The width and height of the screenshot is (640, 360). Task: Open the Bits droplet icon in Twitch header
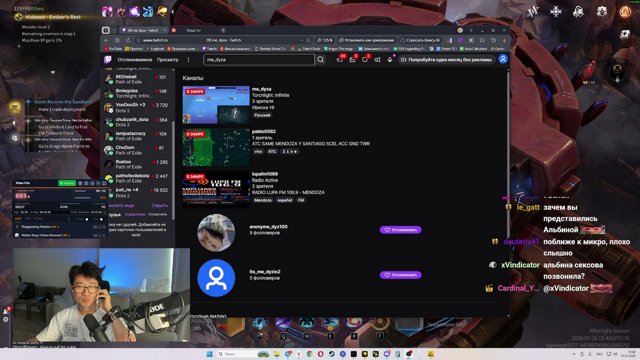[390, 60]
